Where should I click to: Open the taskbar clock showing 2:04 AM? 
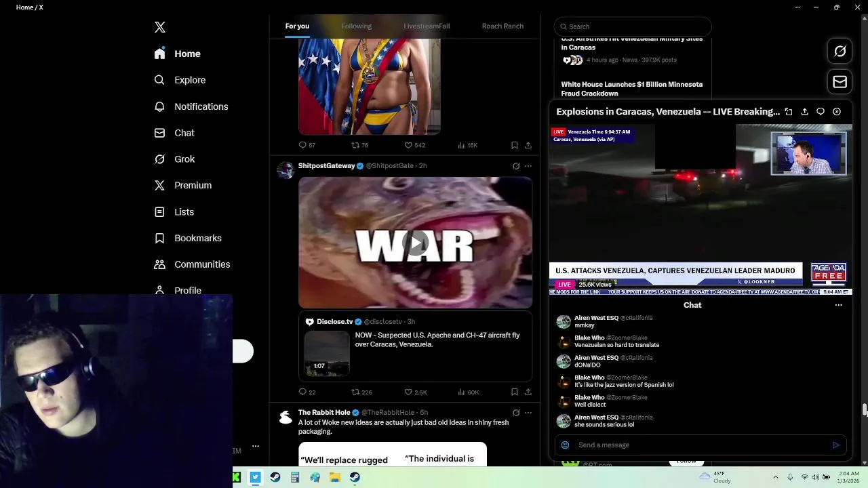[849, 477]
